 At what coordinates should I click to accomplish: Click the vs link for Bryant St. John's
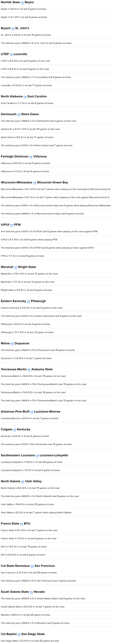point(13,28)
